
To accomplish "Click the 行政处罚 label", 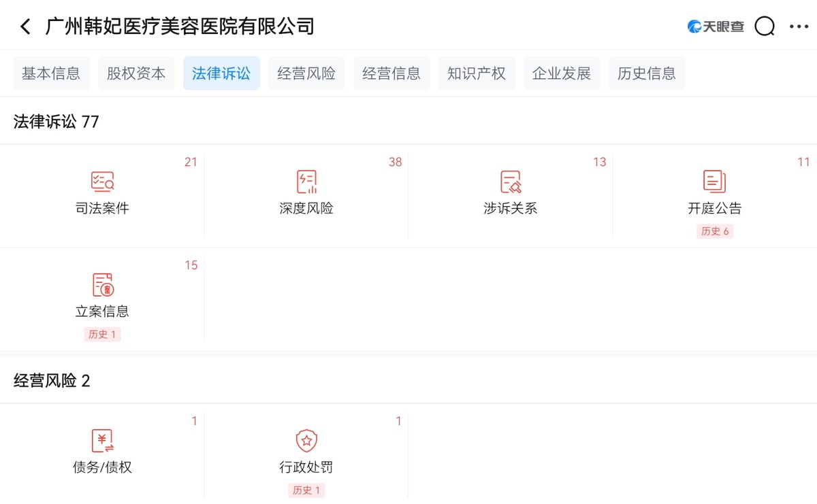I will click(x=306, y=467).
